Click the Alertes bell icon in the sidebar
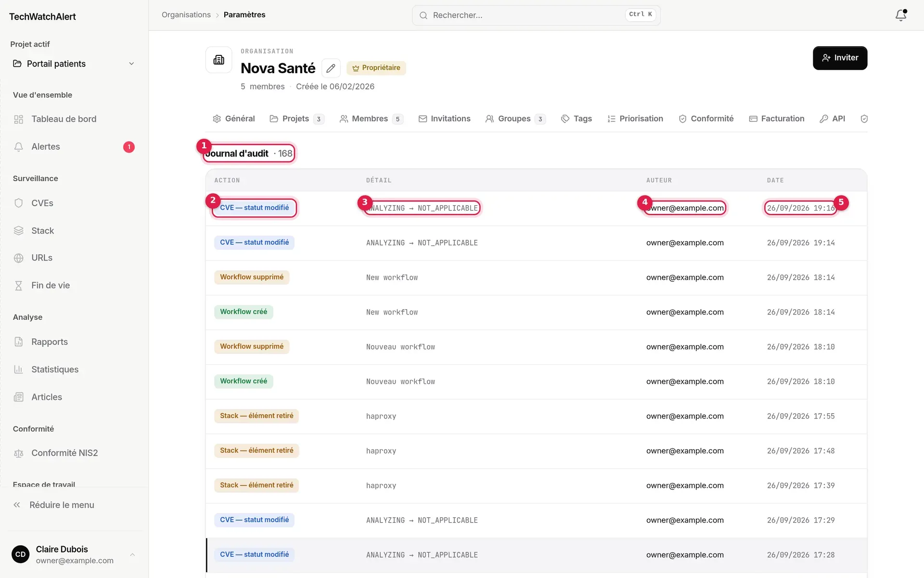This screenshot has width=924, height=578. tap(19, 147)
